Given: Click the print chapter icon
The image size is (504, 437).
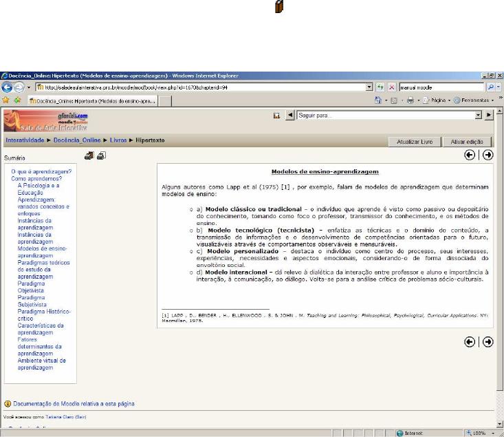Looking at the screenshot, I should 101,156.
